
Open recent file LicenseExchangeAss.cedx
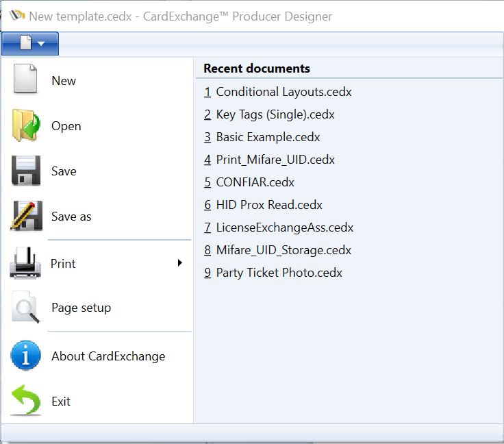(x=279, y=227)
